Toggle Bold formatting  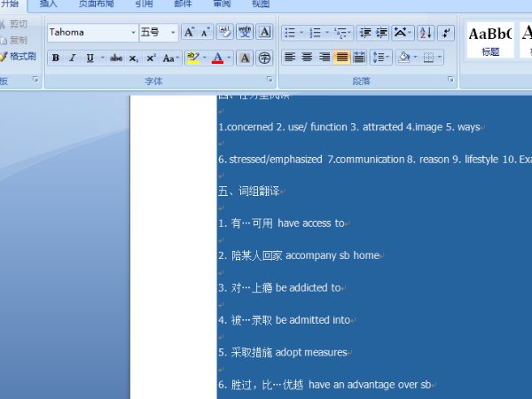coord(56,58)
